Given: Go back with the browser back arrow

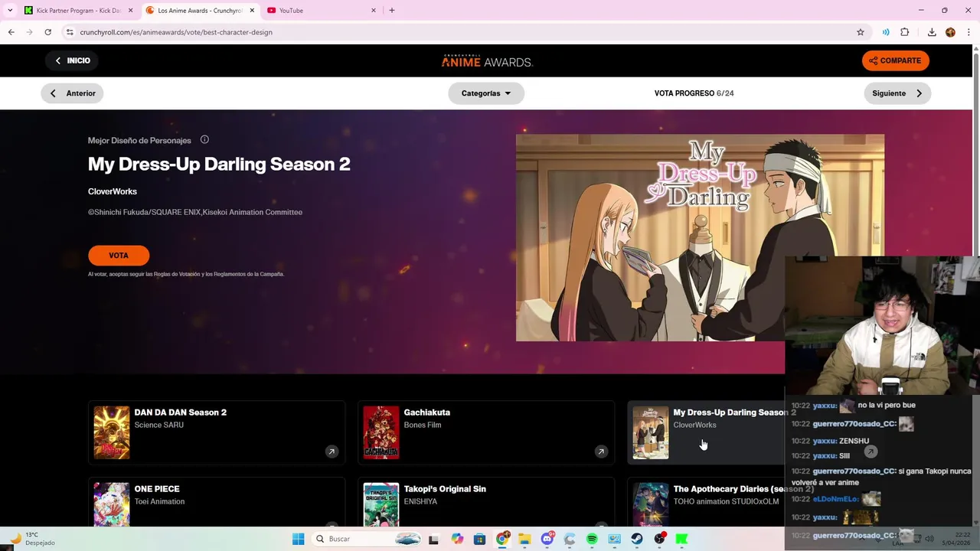Looking at the screenshot, I should click(11, 32).
